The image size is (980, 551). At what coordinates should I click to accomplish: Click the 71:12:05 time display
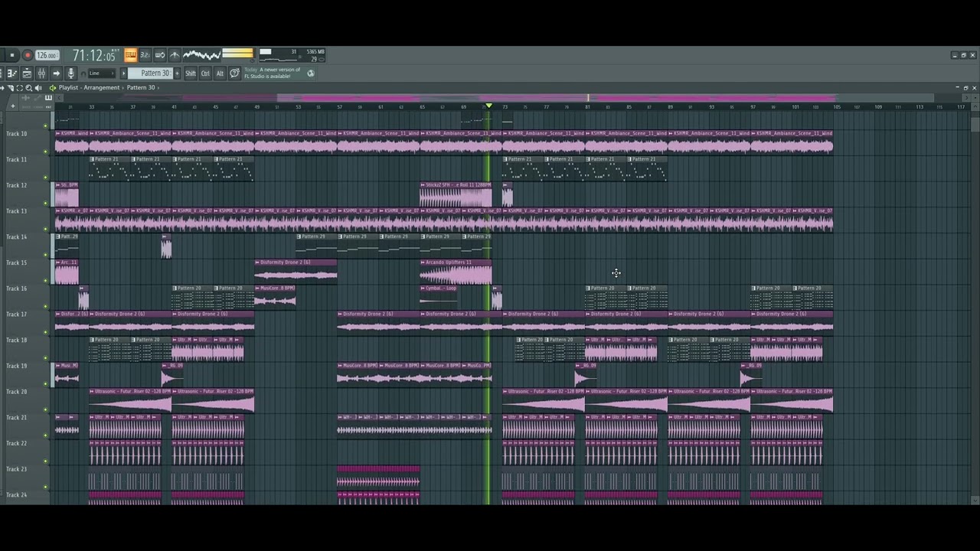point(95,55)
